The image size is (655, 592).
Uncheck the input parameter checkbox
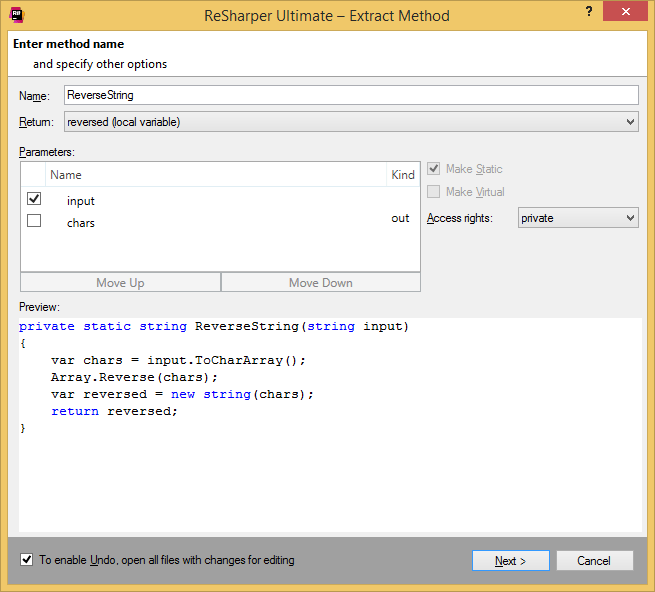point(34,198)
